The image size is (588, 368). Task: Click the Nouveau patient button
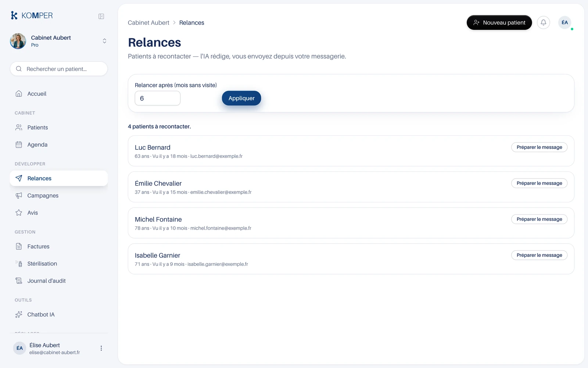[x=499, y=22]
